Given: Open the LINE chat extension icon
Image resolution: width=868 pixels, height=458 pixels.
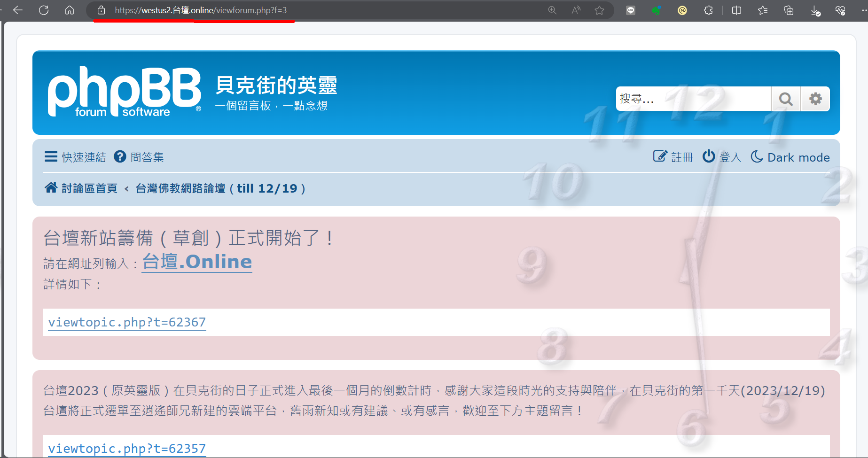Looking at the screenshot, I should (631, 10).
